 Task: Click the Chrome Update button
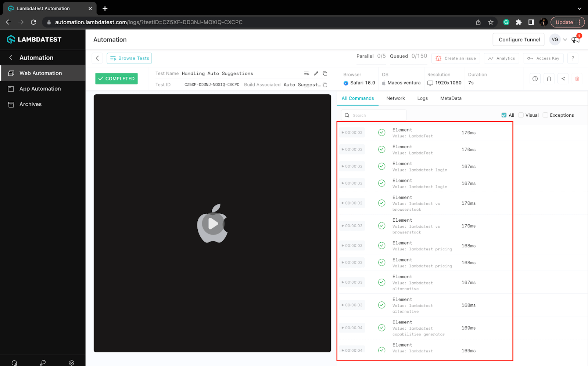click(564, 22)
